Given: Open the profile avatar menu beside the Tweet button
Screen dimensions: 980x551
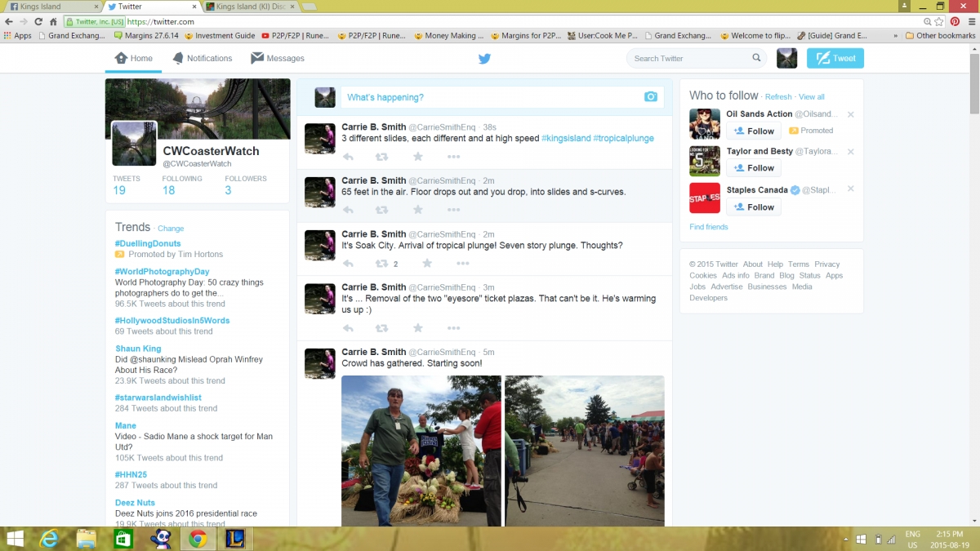Looking at the screenshot, I should (786, 58).
